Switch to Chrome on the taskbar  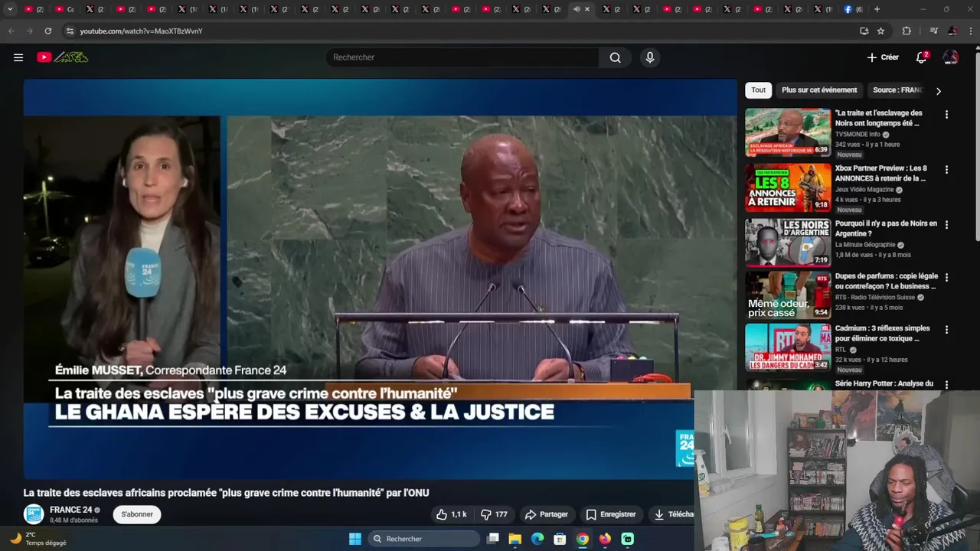(583, 539)
